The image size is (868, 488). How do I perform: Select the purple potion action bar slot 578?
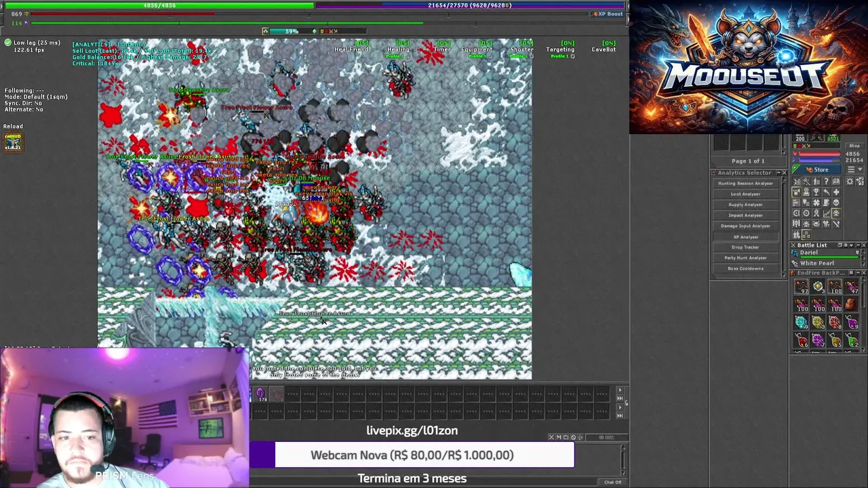click(261, 394)
